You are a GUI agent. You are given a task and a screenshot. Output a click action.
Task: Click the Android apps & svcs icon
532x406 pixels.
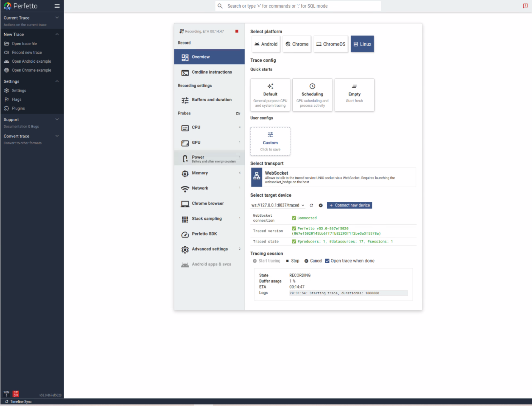coord(185,265)
